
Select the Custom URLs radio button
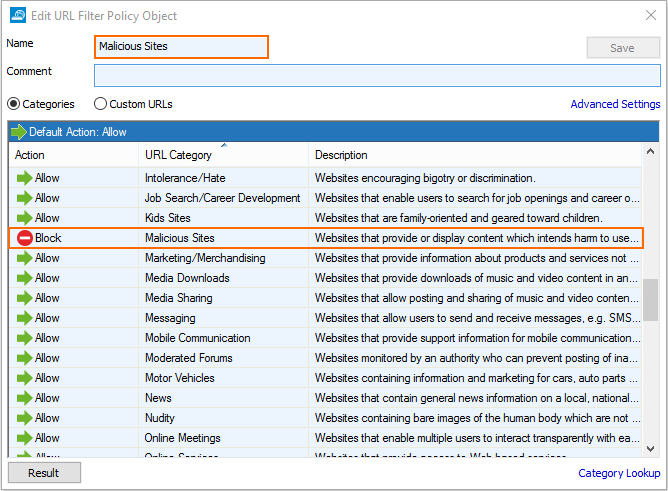101,104
